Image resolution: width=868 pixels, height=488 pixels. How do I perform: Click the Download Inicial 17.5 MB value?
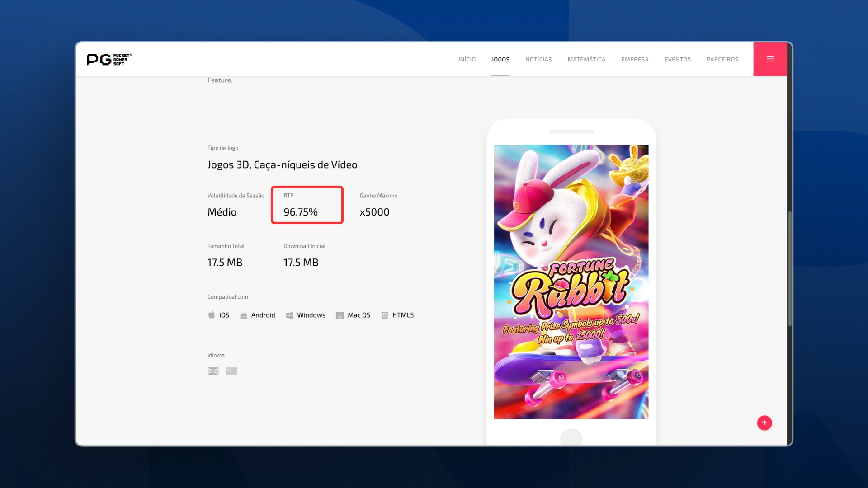(x=301, y=263)
